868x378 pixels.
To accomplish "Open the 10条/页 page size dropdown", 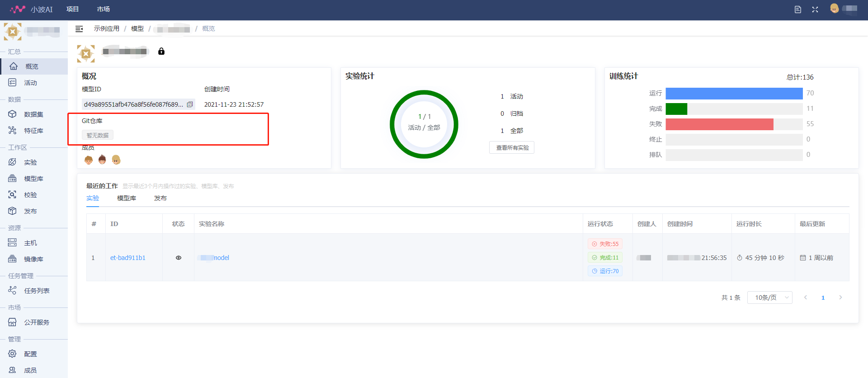I will (x=770, y=298).
